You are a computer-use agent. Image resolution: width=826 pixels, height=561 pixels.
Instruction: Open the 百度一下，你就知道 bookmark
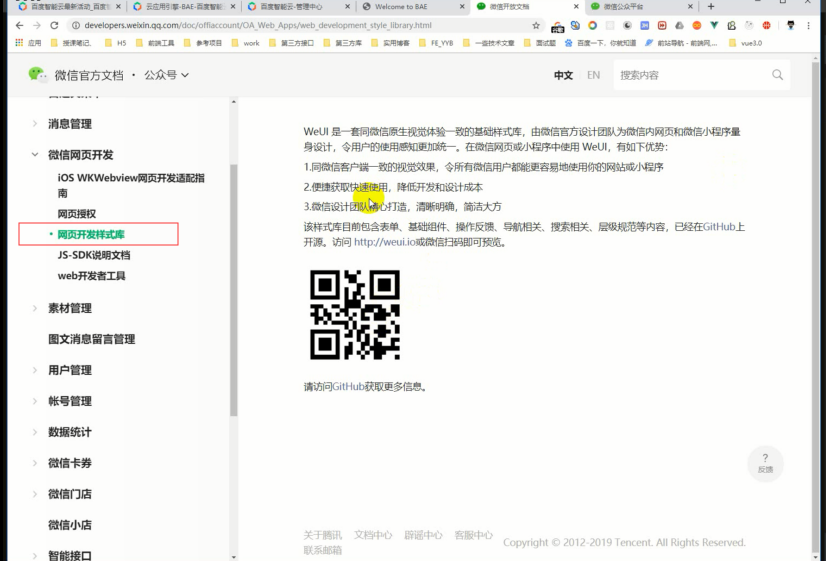(601, 43)
